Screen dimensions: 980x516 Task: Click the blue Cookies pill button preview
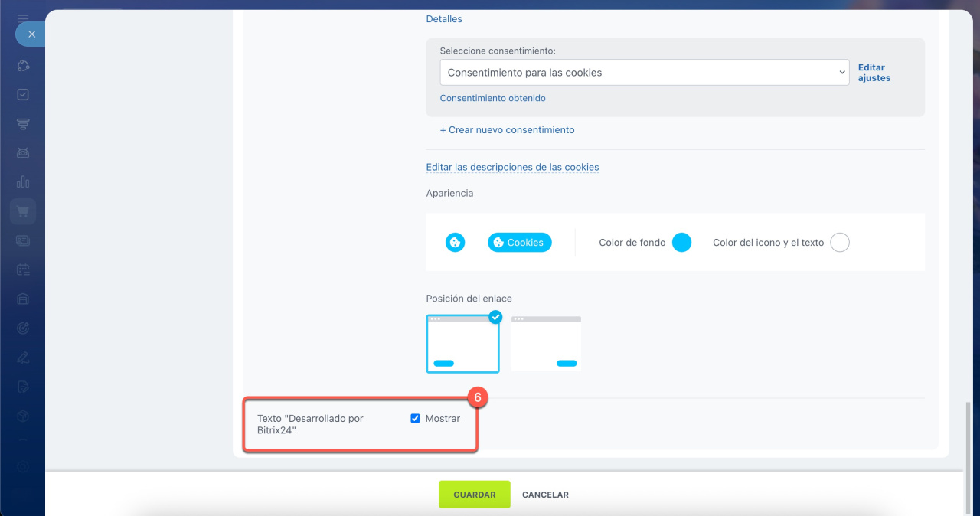click(x=520, y=243)
